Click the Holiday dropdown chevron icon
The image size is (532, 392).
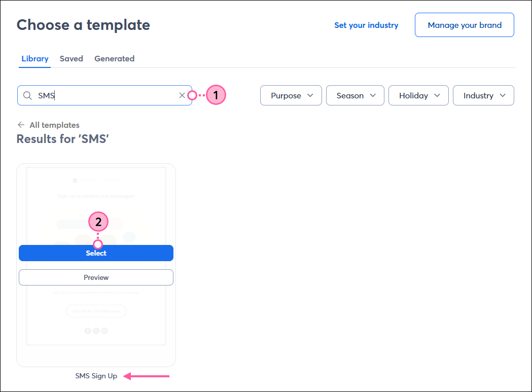tap(437, 95)
